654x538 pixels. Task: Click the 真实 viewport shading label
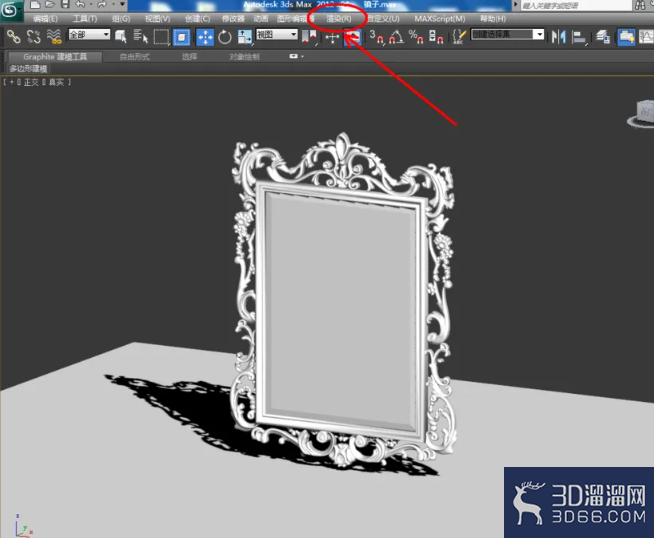(56, 82)
